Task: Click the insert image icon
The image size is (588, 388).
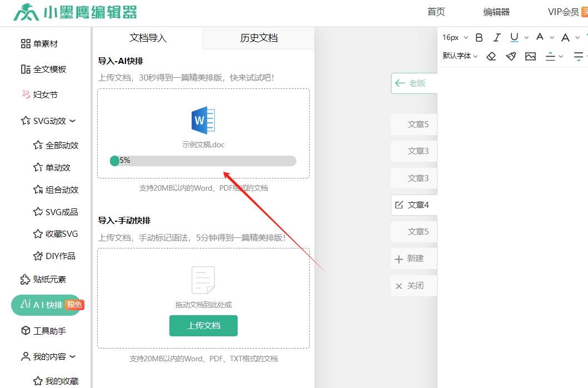Action: pos(530,56)
